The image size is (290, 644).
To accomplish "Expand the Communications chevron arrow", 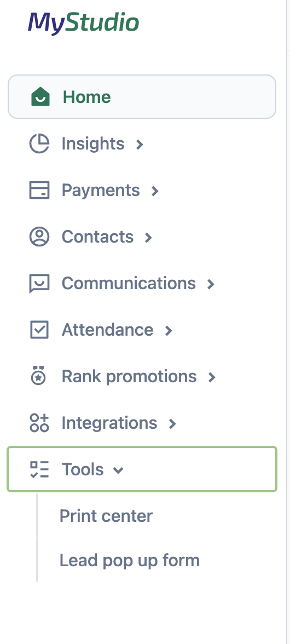I will coord(211,284).
